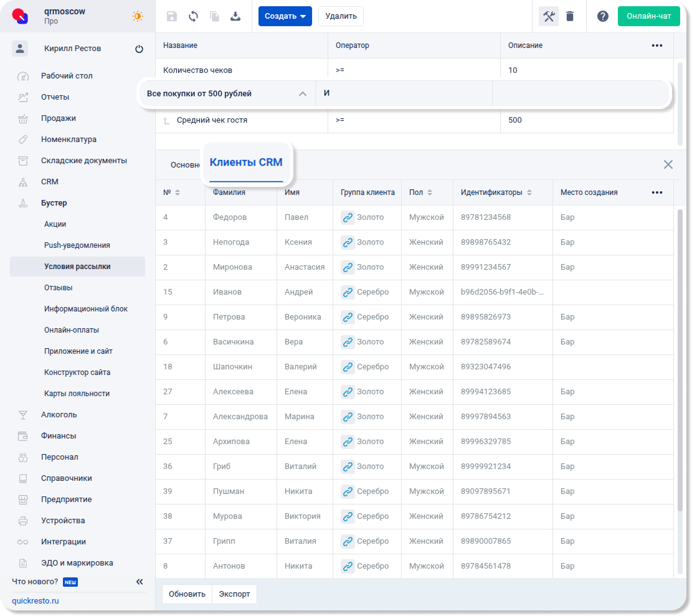Switch to the Клиенты CRM tab
692x616 pixels.
246,163
